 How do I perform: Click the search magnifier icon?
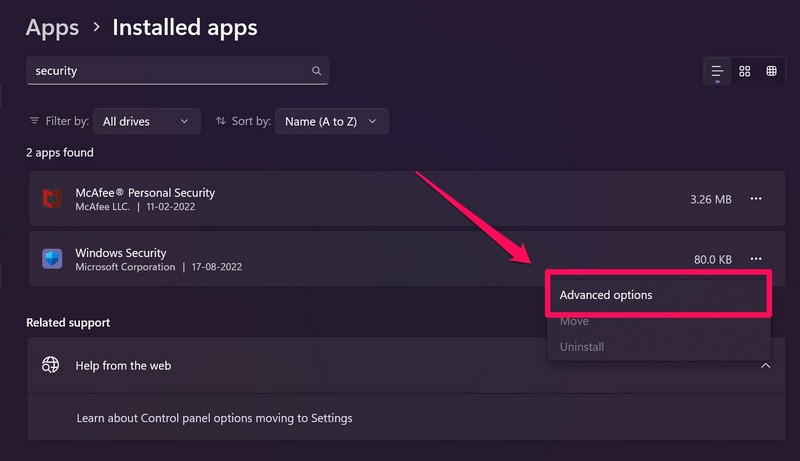click(x=316, y=71)
